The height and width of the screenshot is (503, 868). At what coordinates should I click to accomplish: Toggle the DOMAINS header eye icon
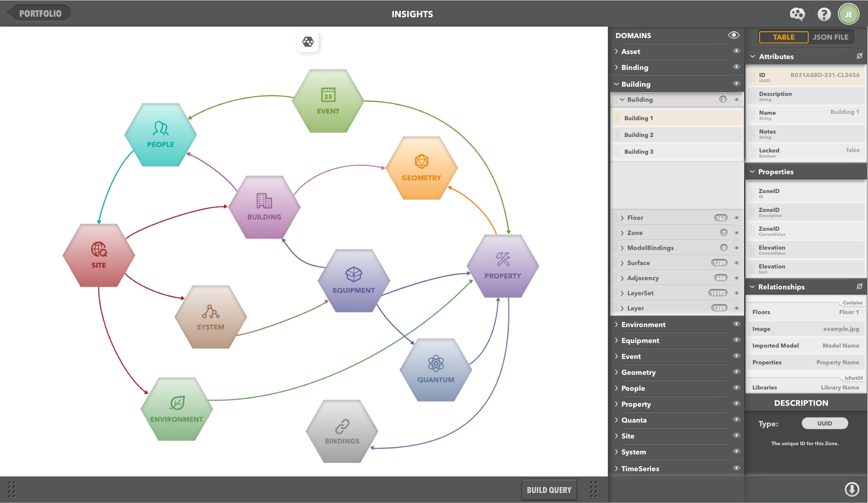click(x=734, y=35)
